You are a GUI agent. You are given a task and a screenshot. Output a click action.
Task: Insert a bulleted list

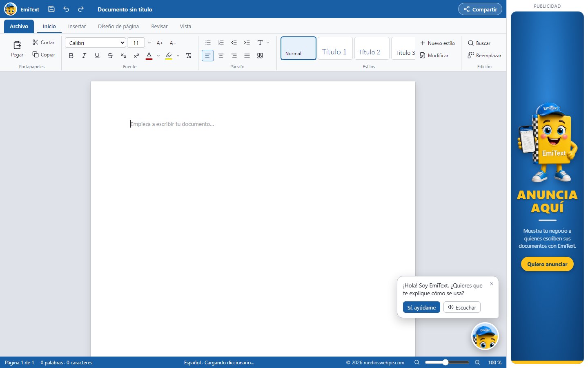[x=208, y=43]
